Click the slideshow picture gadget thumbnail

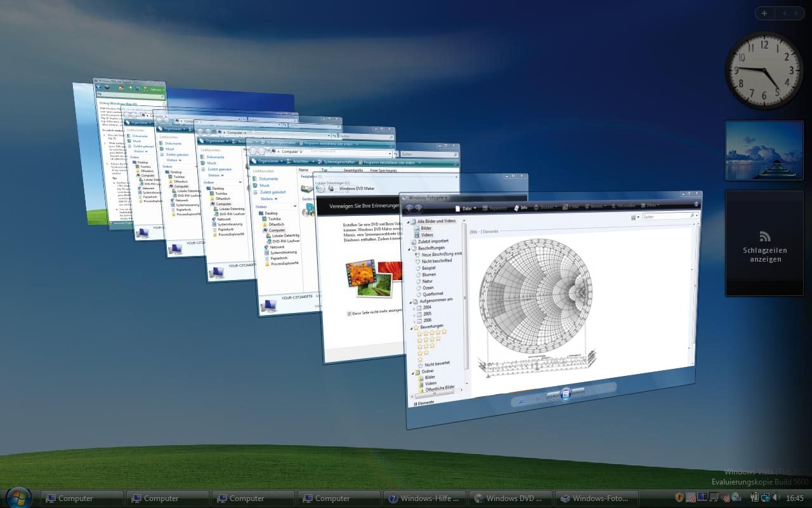(x=764, y=152)
